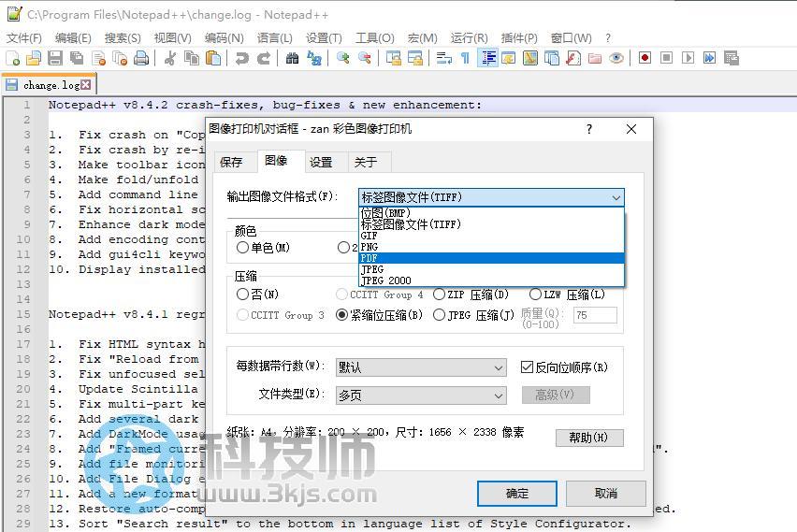Open the 宏(M) menu
The height and width of the screenshot is (532, 797).
[423, 38]
